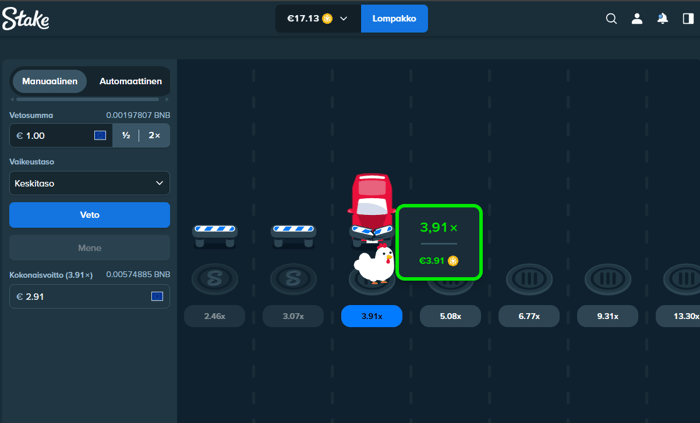Open the notifications bell icon

(x=662, y=18)
